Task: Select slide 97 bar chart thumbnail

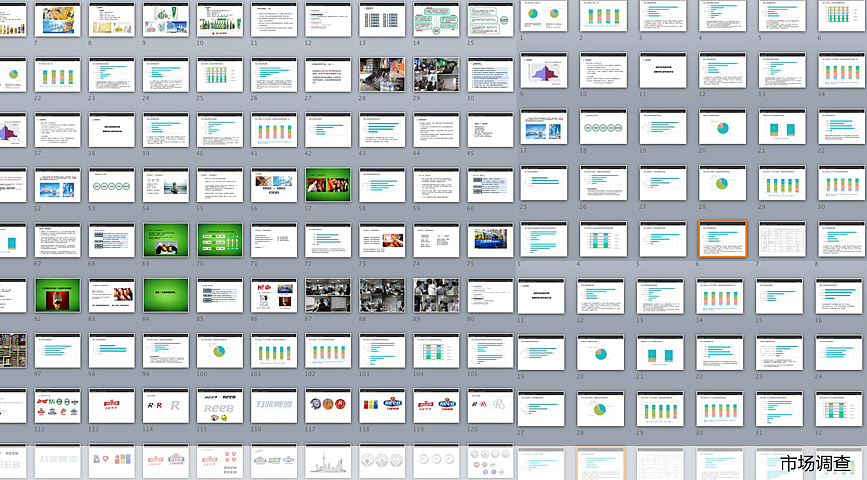Action: 57,351
